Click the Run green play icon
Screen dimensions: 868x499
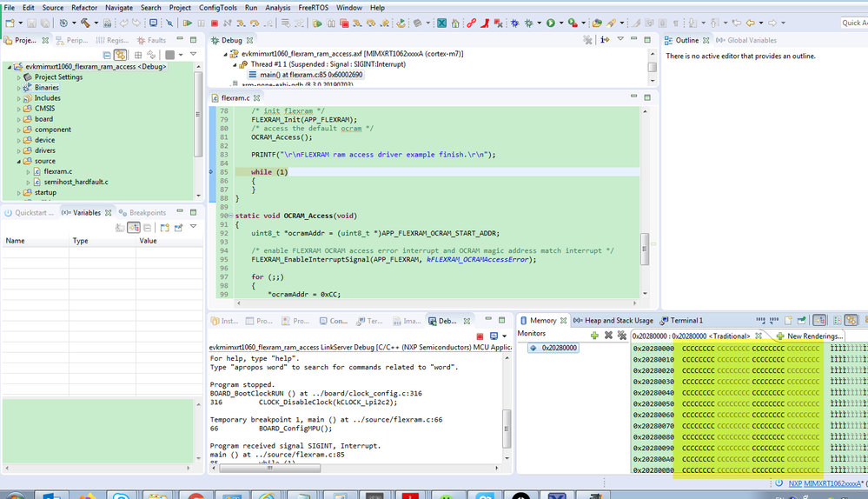click(x=550, y=23)
